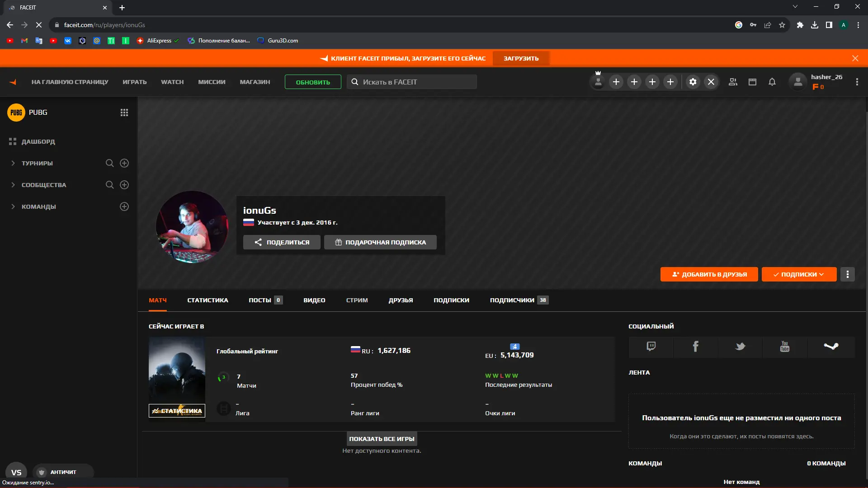
Task: Click the search icon next to Турниры
Action: point(109,163)
